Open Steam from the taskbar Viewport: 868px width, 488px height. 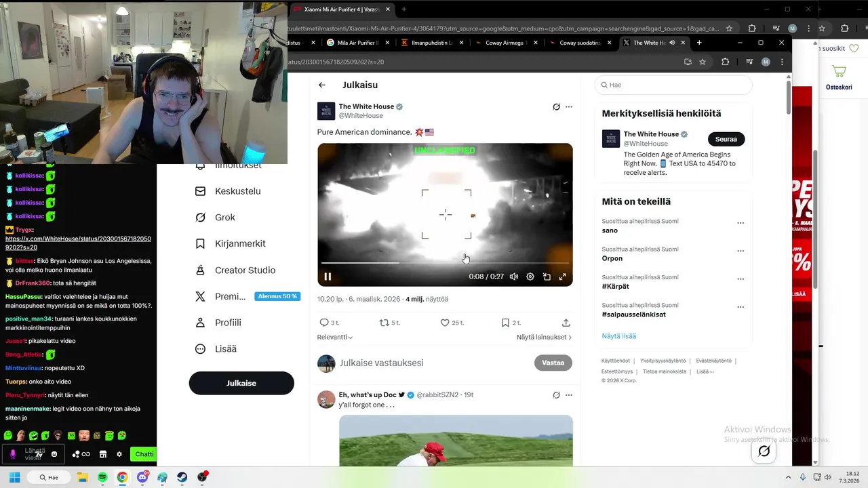tap(182, 477)
